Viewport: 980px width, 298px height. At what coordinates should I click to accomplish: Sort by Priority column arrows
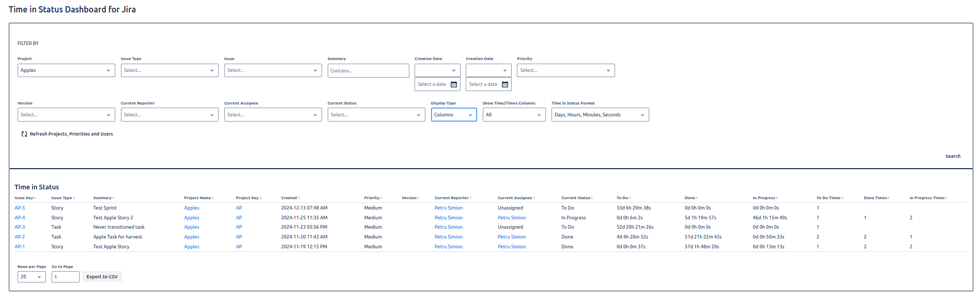point(381,198)
